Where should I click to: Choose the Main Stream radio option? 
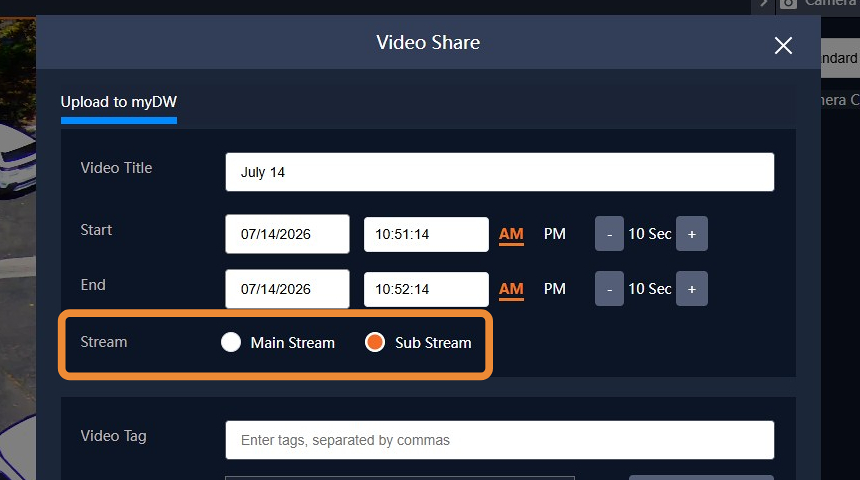pyautogui.click(x=231, y=342)
